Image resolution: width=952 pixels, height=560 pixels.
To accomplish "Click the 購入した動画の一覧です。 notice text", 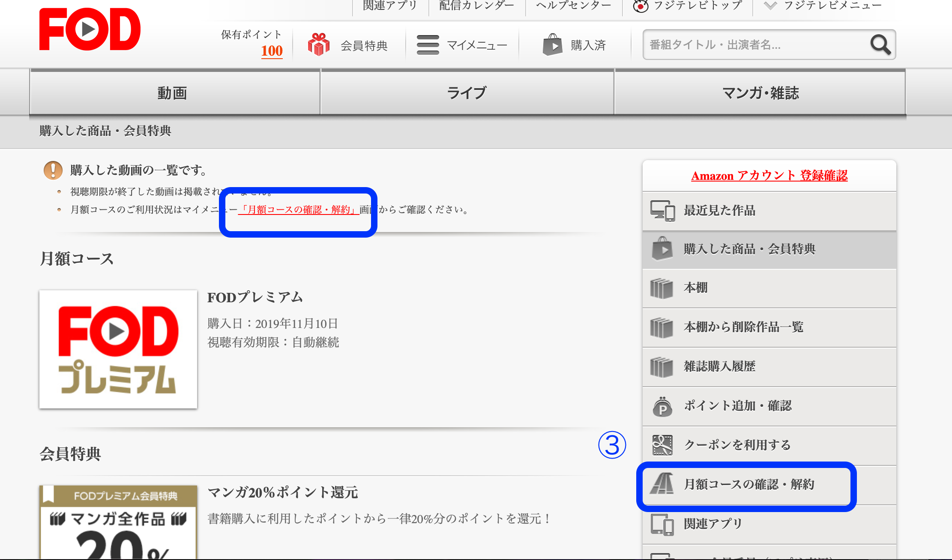I will point(139,170).
